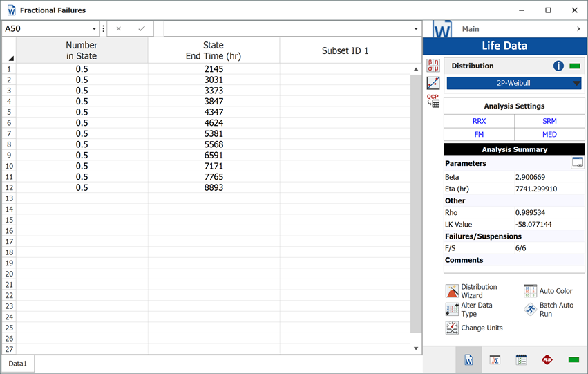Image resolution: width=588 pixels, height=374 pixels.
Task: Expand the cell reference A50 dropdown
Action: tap(94, 29)
